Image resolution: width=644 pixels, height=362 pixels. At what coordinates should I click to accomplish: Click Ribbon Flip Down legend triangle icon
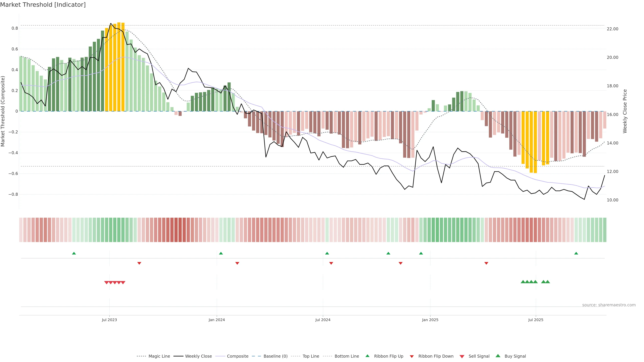click(x=412, y=356)
